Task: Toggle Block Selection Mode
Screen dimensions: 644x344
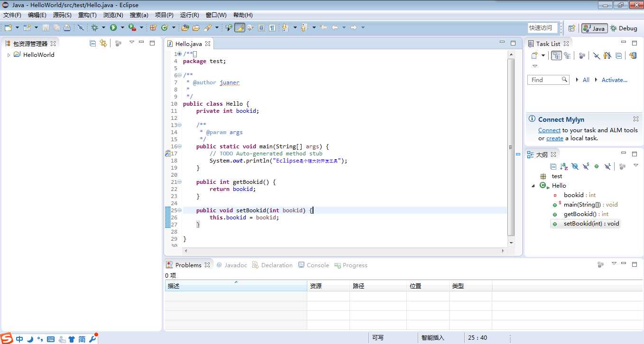Action: coord(261,27)
